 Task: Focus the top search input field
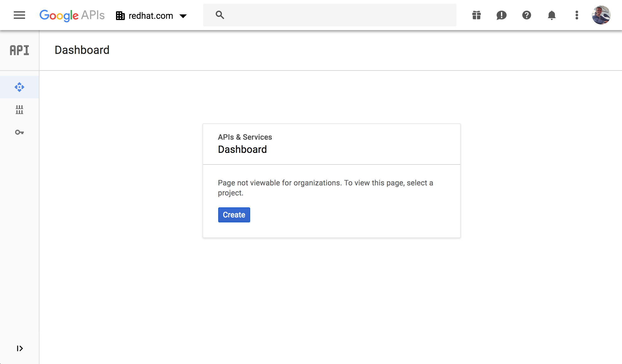[339, 15]
